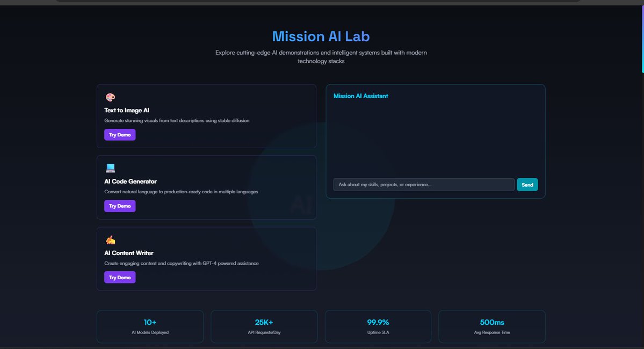The height and width of the screenshot is (349, 644).
Task: Click the Mission AI Assistant panel heading
Action: coord(360,96)
